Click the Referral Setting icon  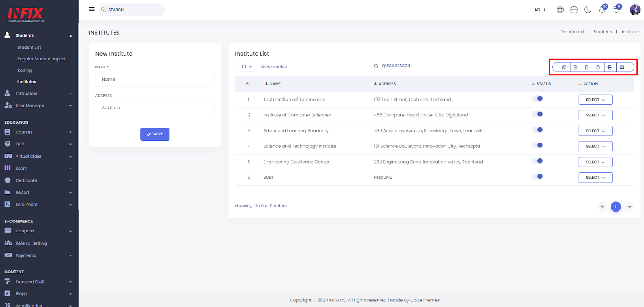tap(8, 243)
